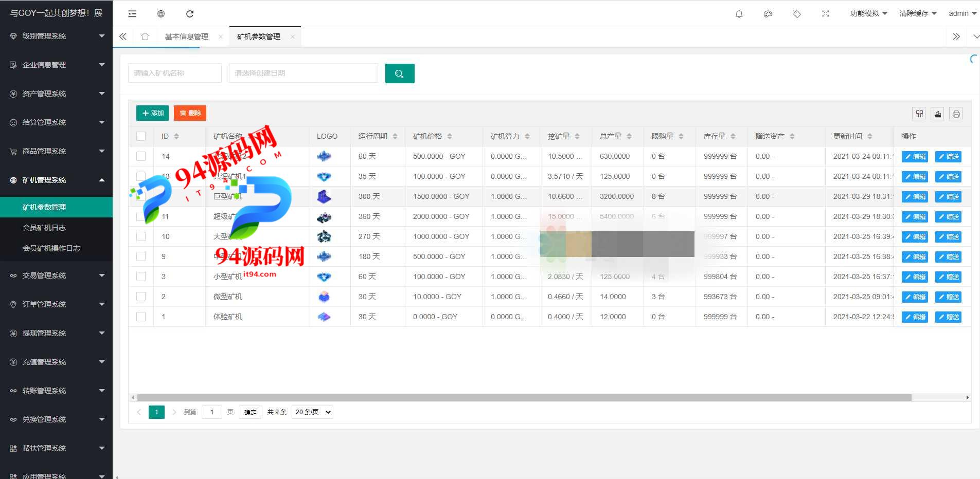Expand 商品管理系统 sidebar menu

(x=56, y=151)
